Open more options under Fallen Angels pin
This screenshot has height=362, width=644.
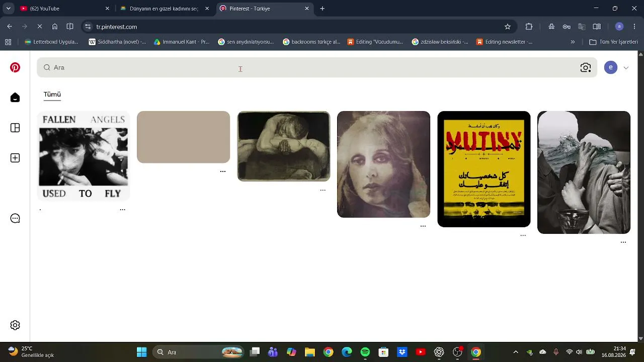[x=122, y=209]
